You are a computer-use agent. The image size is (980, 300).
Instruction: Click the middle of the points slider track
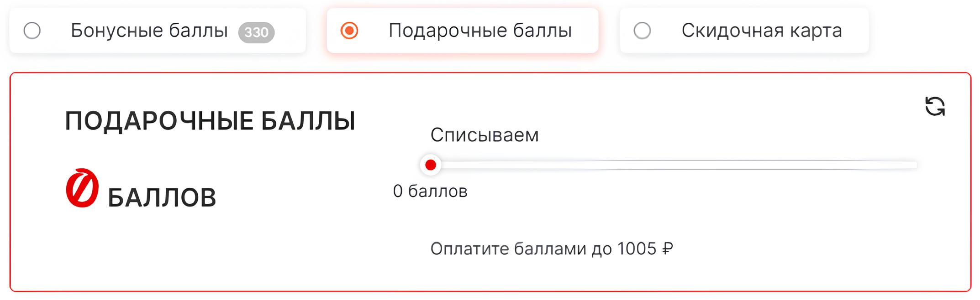(x=674, y=165)
